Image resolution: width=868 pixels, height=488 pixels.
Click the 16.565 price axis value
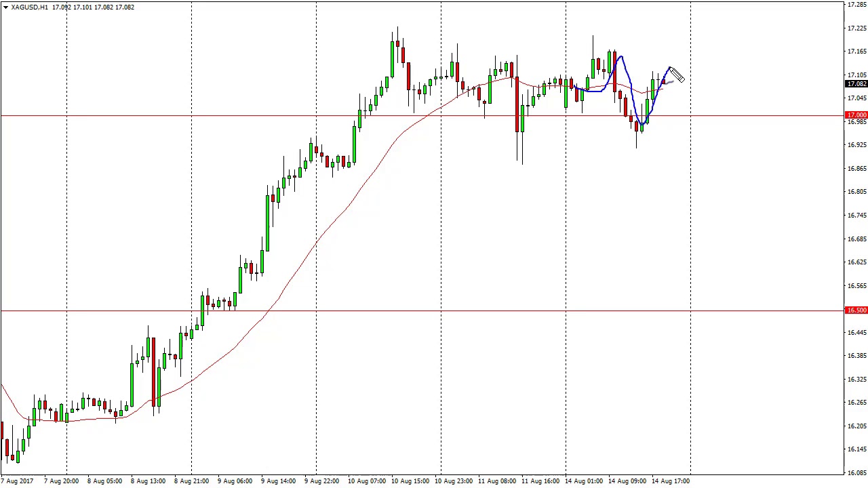856,286
